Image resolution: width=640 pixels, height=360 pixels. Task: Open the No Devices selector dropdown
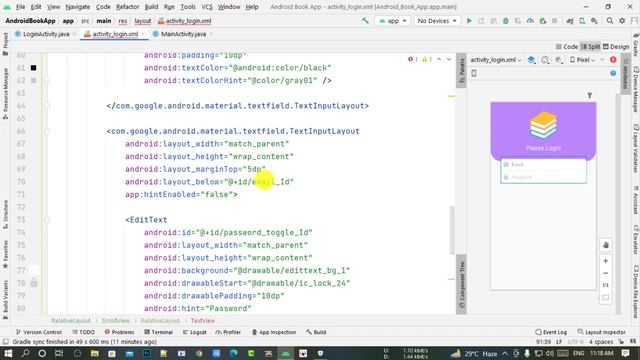click(437, 21)
